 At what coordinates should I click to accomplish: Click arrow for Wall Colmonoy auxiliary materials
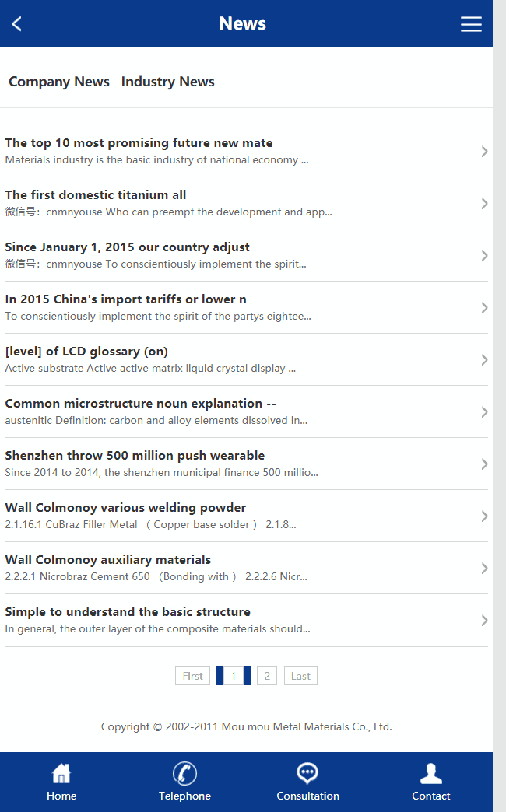(484, 569)
